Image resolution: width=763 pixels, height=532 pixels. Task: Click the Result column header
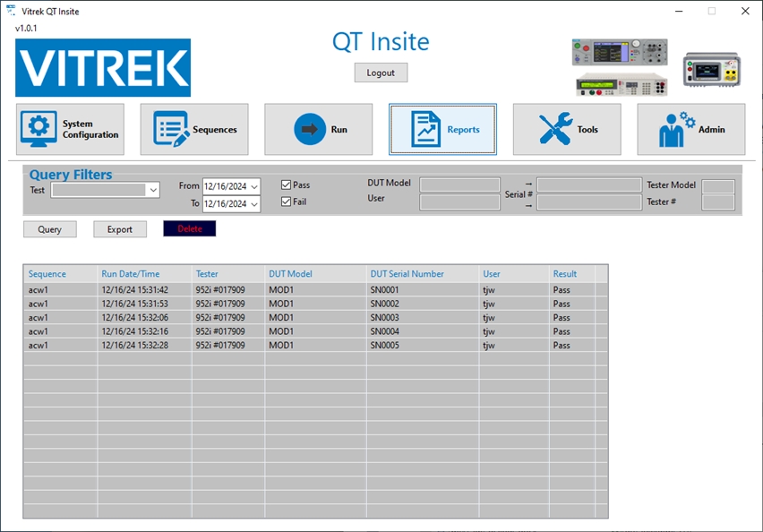tap(565, 274)
